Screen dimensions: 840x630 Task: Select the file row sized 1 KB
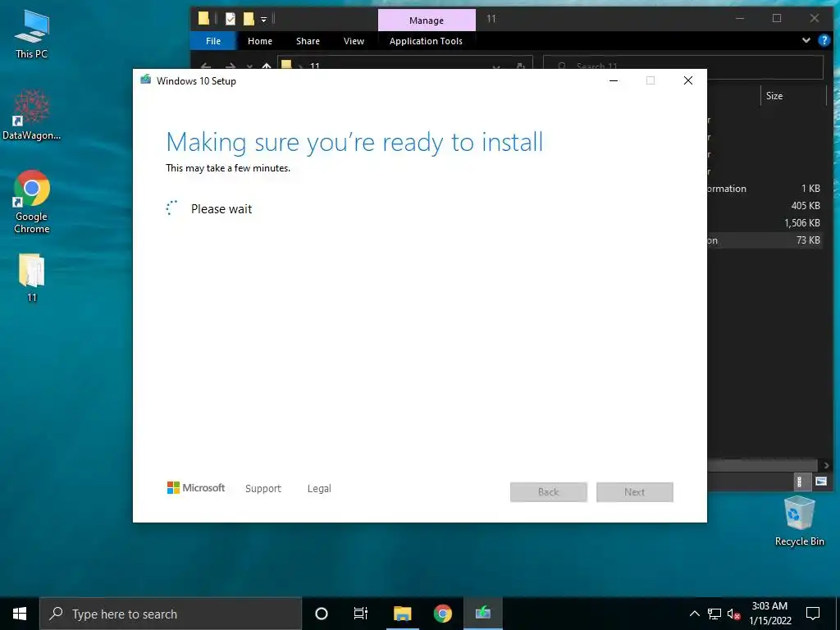coord(765,189)
